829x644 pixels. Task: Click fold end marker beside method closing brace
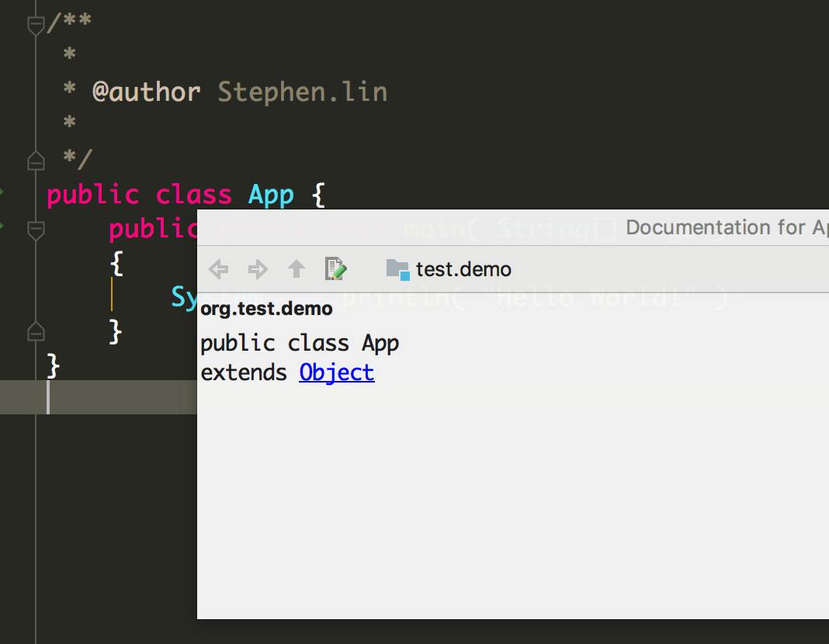click(x=36, y=331)
